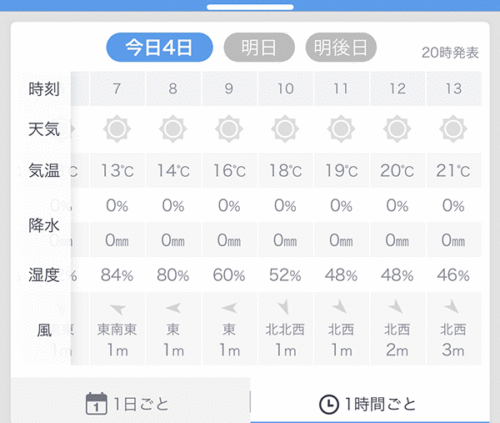Tap the clock icon beside 1時間ごと
Image resolution: width=500 pixels, height=423 pixels.
[329, 404]
